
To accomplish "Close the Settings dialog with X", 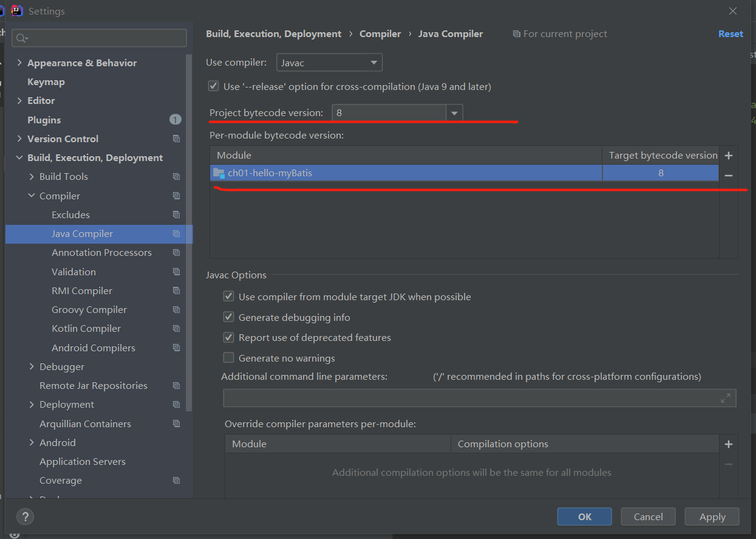I will point(733,11).
